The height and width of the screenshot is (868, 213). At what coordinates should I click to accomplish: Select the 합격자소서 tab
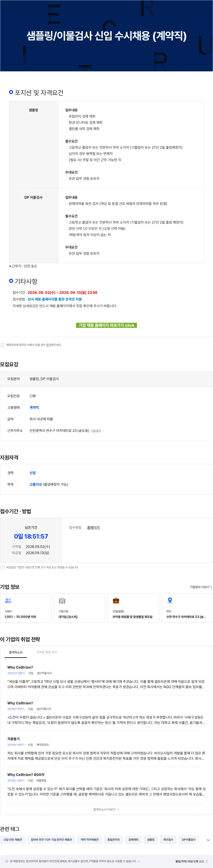click(16, 652)
